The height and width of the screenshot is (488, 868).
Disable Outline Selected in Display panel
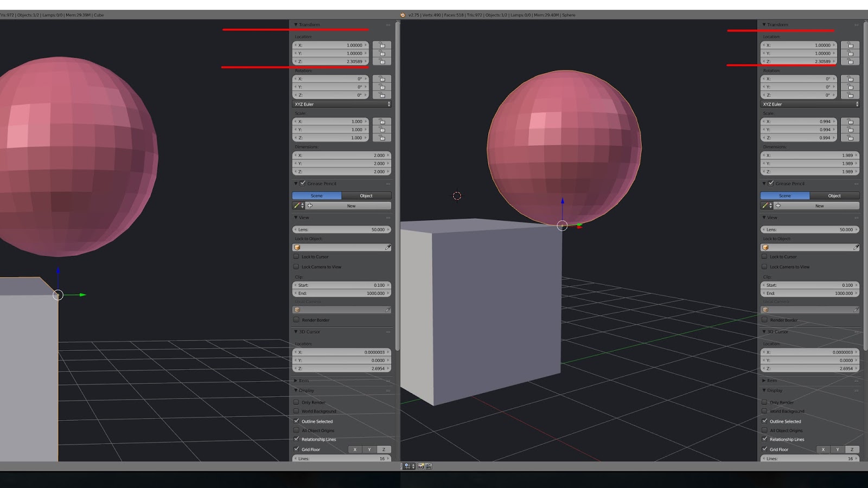coord(297,421)
